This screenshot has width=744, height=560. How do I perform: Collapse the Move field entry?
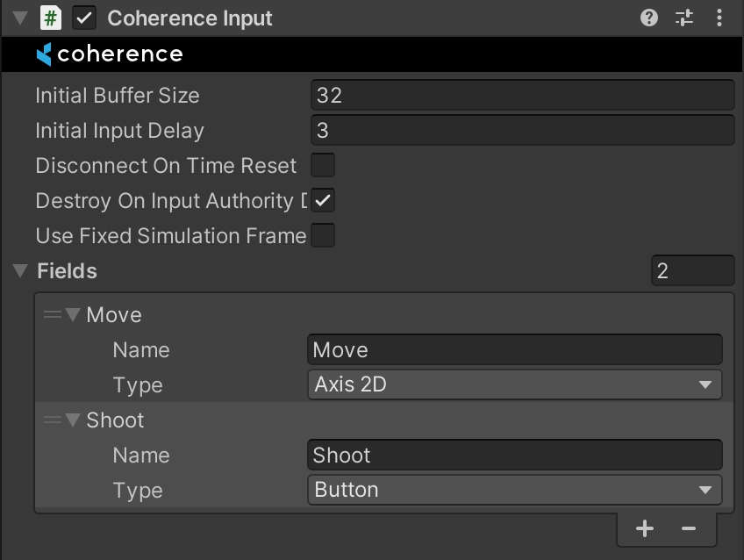point(72,315)
